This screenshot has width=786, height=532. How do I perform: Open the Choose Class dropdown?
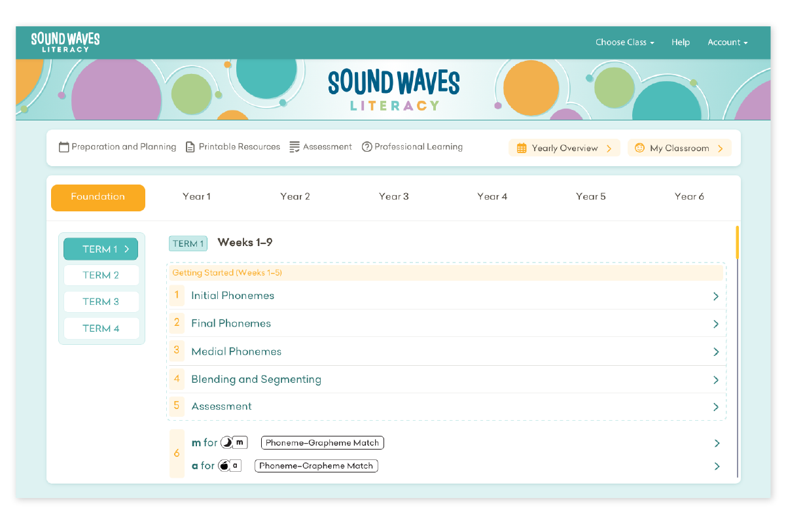(x=624, y=43)
